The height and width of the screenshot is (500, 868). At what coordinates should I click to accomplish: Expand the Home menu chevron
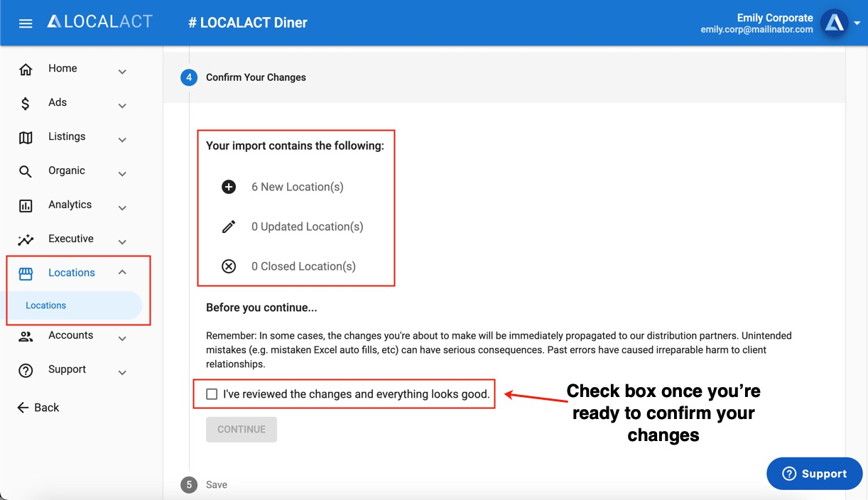coord(122,72)
